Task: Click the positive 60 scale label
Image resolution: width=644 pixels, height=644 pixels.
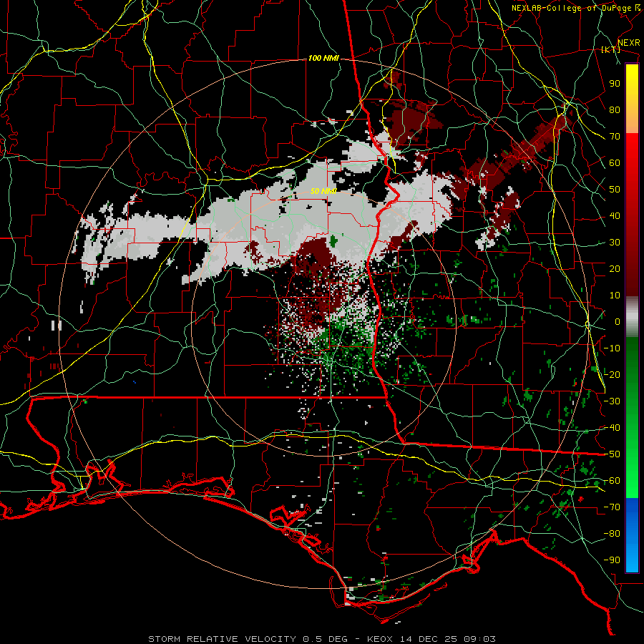Action: (x=615, y=162)
